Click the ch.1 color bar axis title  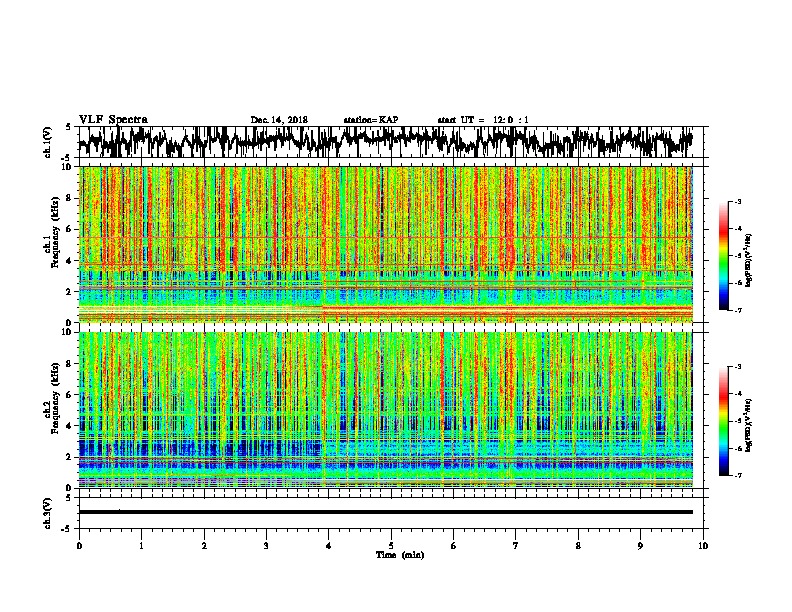point(749,261)
